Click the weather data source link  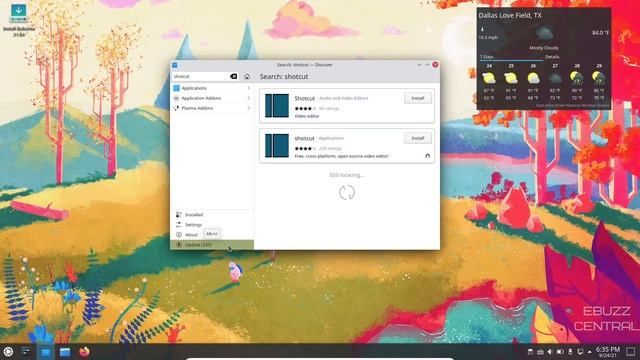pyautogui.click(x=573, y=105)
